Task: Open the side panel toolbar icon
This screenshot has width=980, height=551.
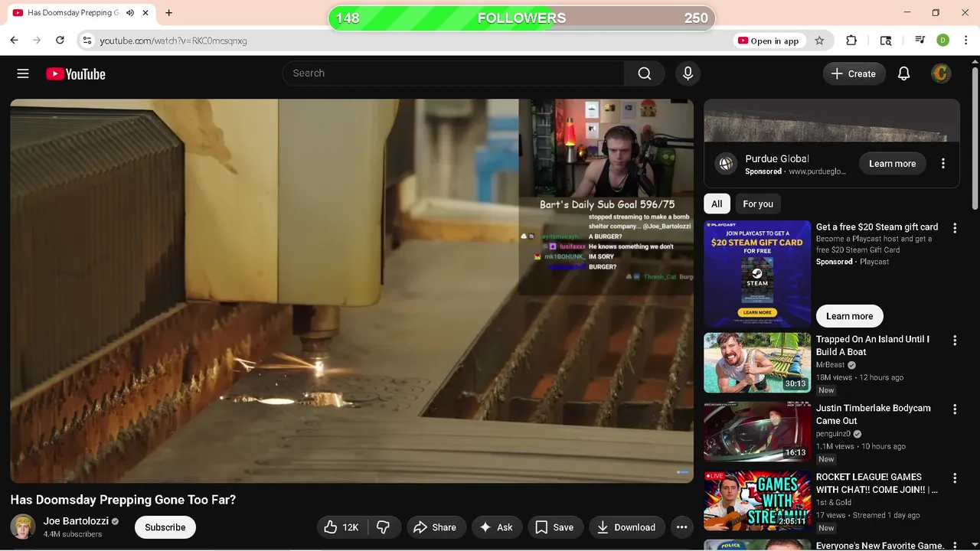Action: click(886, 41)
